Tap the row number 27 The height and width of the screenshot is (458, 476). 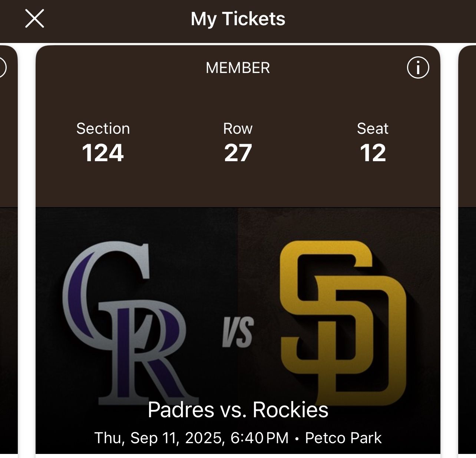point(238,153)
